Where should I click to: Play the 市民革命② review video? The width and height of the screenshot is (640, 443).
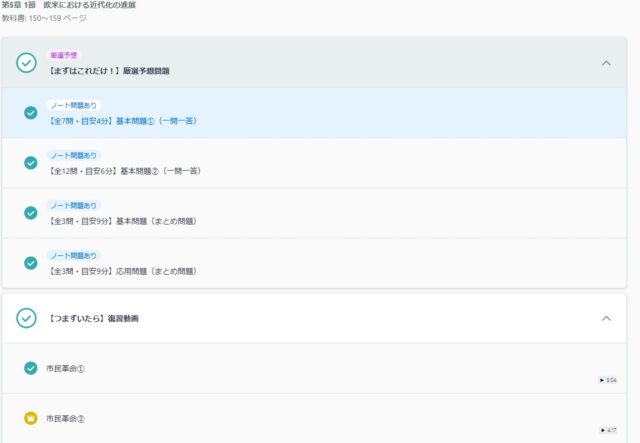click(x=66, y=418)
